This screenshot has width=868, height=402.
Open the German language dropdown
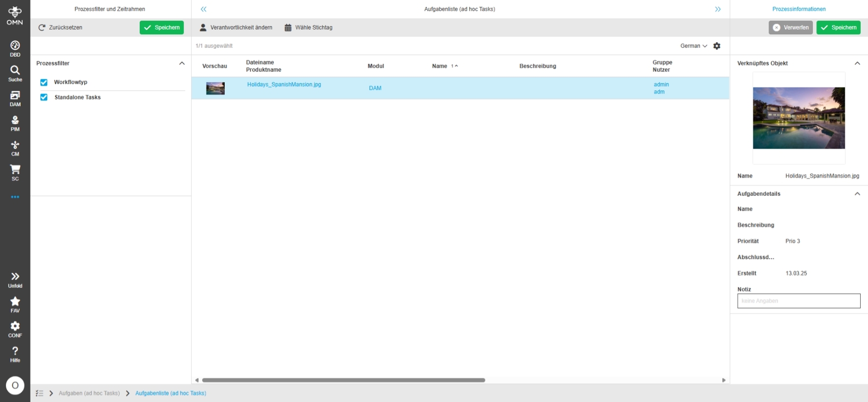click(693, 46)
